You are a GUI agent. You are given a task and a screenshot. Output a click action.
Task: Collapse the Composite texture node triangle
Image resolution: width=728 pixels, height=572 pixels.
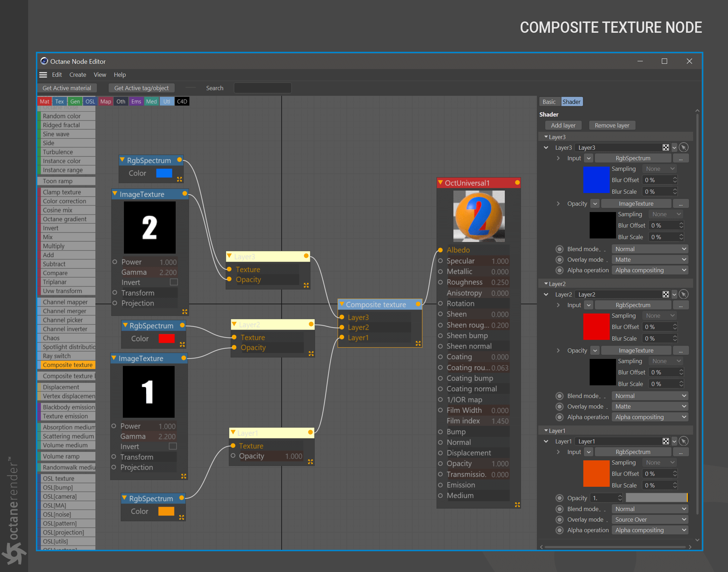pyautogui.click(x=341, y=304)
